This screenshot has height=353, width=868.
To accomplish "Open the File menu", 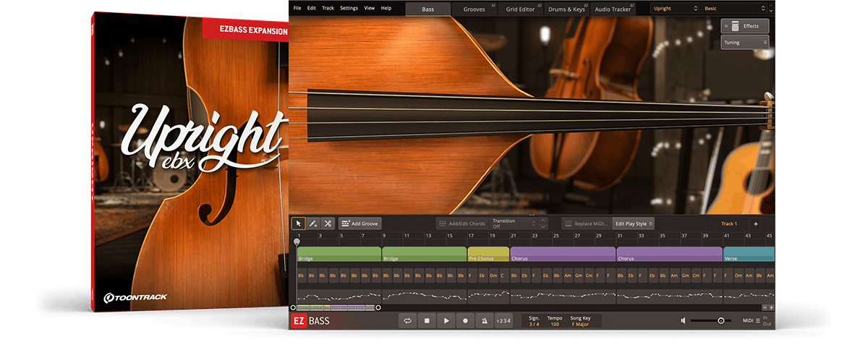I will [x=297, y=8].
